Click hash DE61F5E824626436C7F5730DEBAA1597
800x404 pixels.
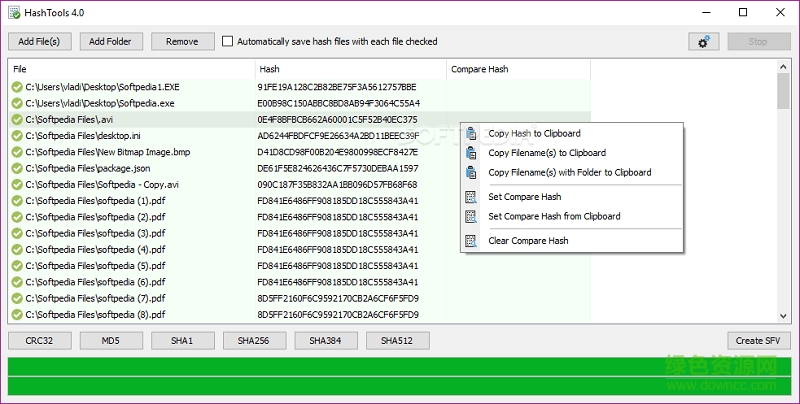[338, 168]
